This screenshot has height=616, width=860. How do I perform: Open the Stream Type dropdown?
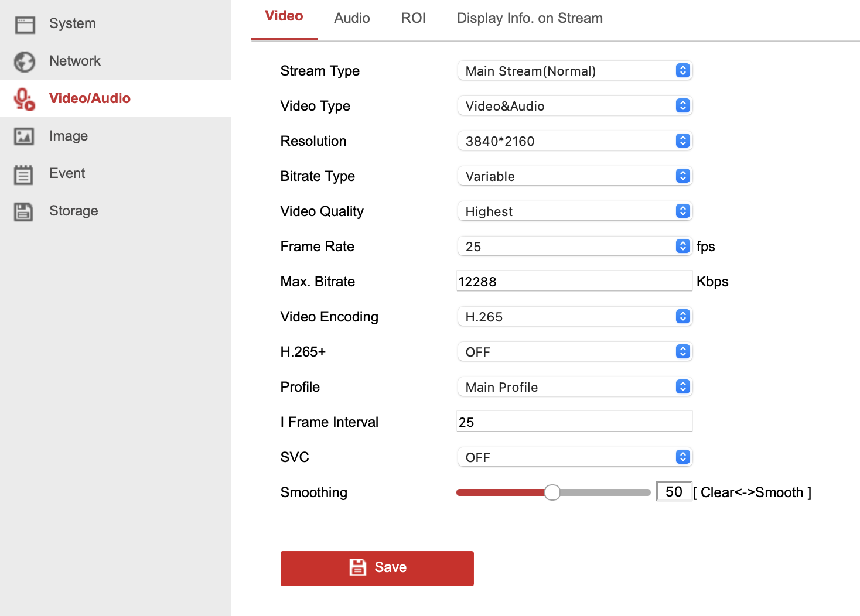(x=574, y=71)
